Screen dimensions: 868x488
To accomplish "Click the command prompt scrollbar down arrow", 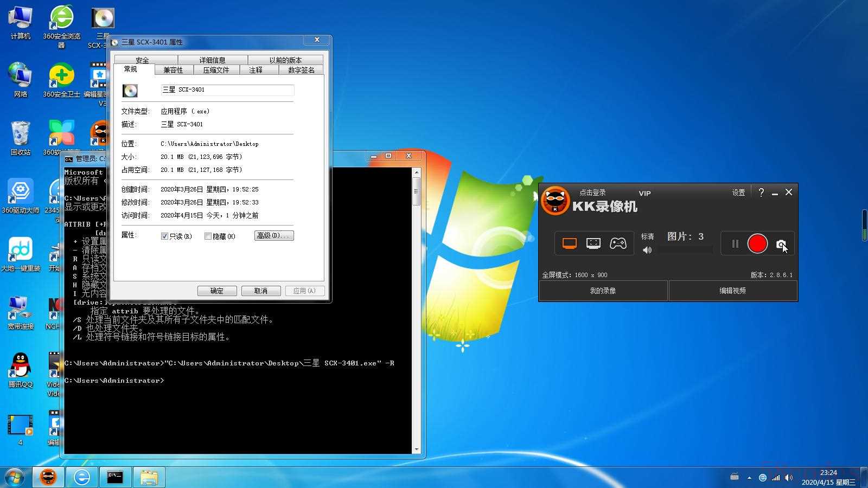I will click(417, 450).
